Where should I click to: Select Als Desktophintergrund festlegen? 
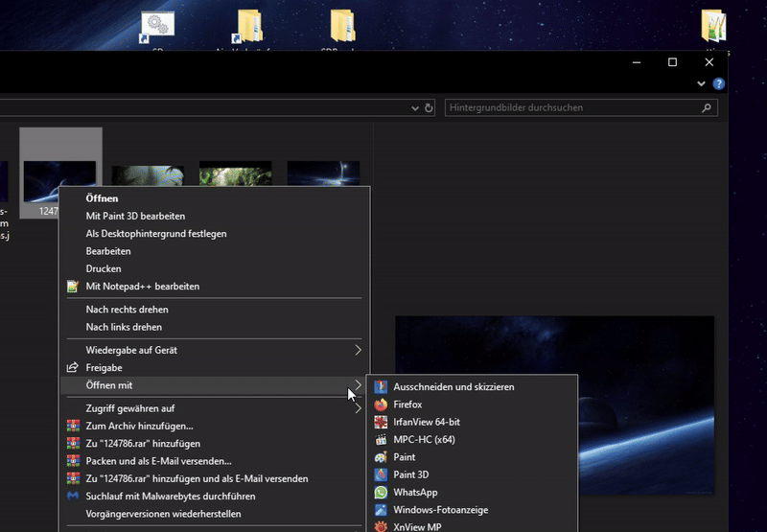pos(155,234)
